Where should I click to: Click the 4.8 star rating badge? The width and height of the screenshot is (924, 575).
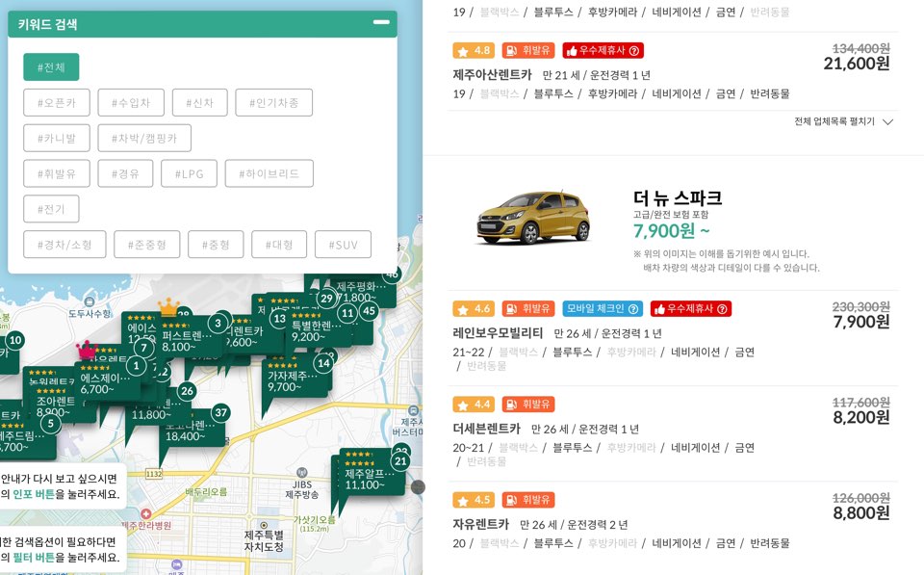(x=474, y=51)
